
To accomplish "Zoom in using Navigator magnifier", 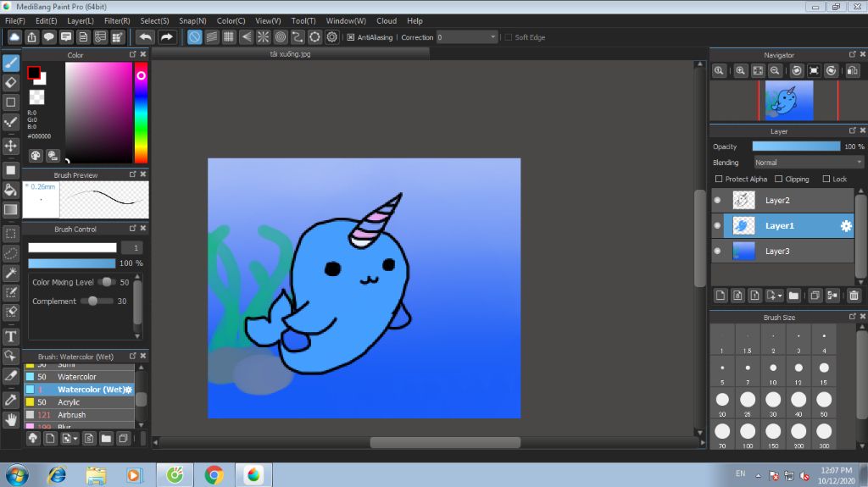I will [740, 71].
